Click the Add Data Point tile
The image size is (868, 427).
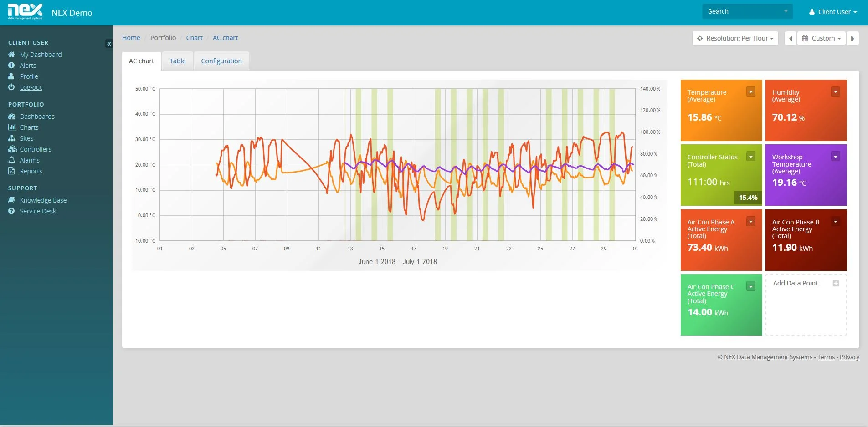pyautogui.click(x=806, y=305)
